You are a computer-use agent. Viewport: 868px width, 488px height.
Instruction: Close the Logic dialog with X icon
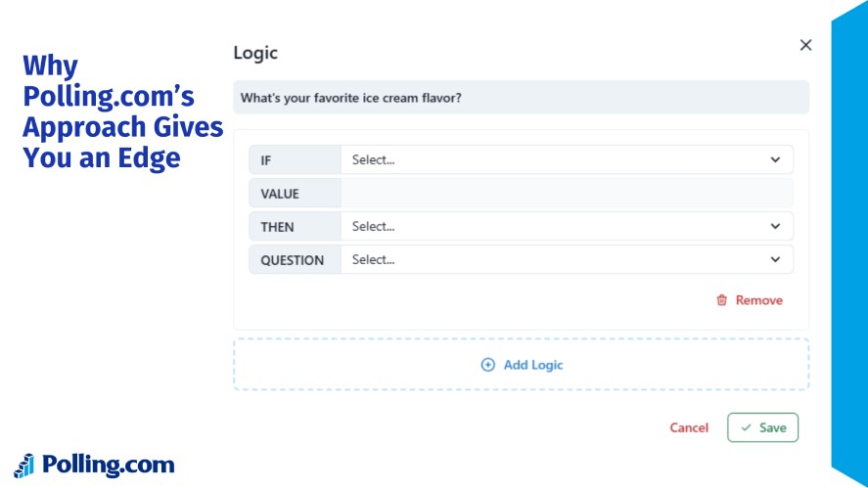coord(805,45)
